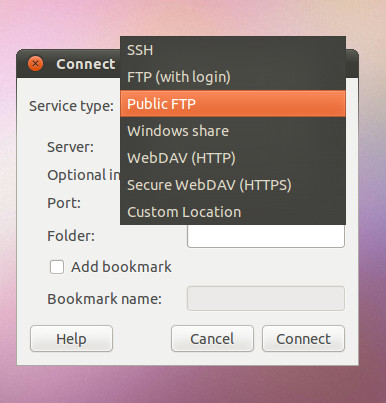Pick the highlighted Public FTP option
Screen dimensions: 386x403
(233, 104)
